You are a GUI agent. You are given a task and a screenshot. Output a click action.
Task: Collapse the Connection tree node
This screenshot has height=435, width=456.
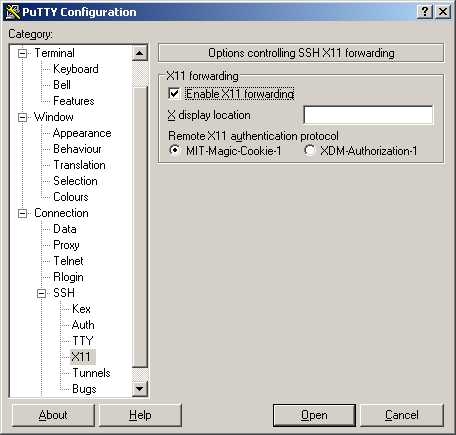(x=22, y=213)
